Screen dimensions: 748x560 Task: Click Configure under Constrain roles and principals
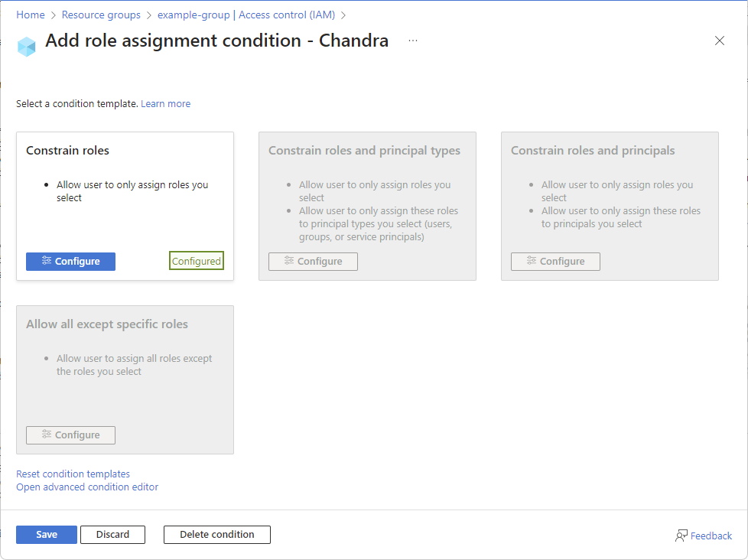click(x=555, y=262)
